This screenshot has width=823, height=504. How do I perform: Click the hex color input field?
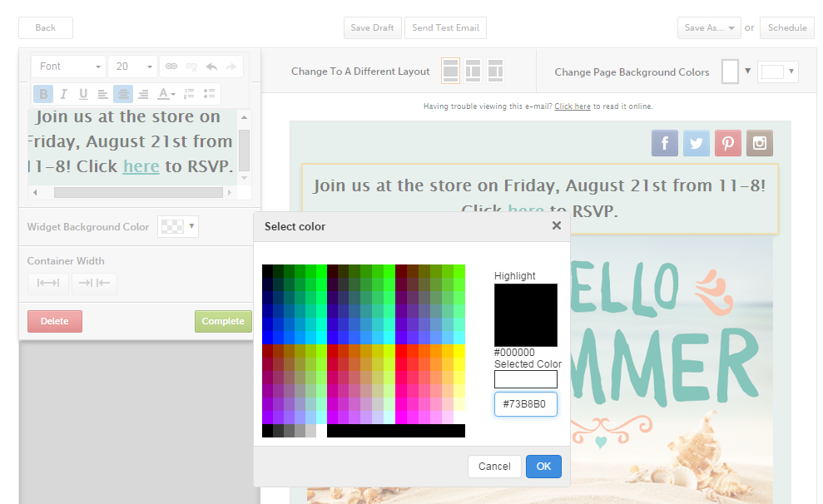tap(525, 404)
